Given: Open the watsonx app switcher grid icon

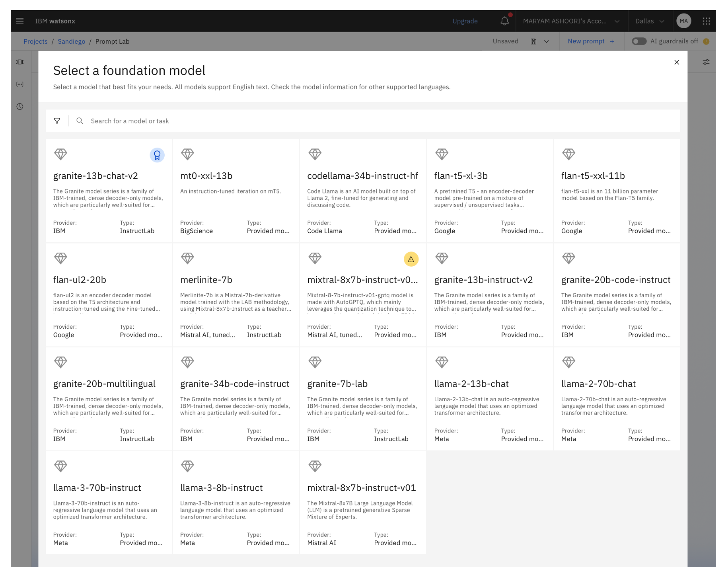Looking at the screenshot, I should [707, 21].
